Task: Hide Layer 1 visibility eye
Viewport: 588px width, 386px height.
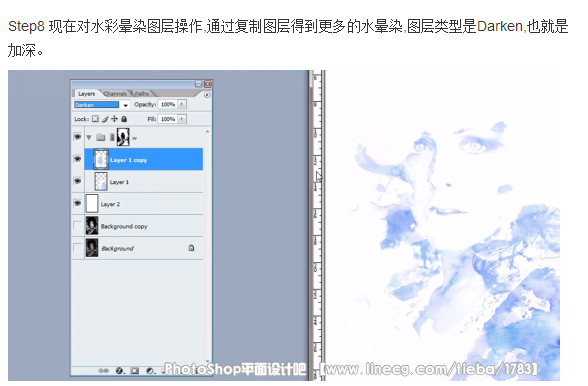Action: [x=77, y=181]
